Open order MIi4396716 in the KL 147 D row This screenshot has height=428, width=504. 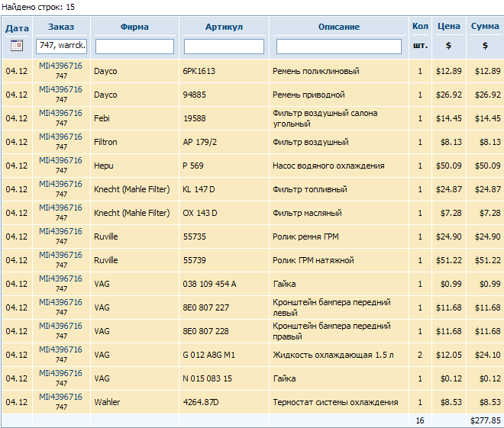tap(61, 184)
